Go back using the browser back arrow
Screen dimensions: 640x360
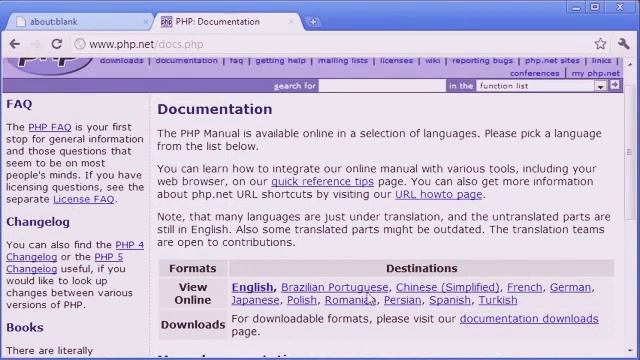coord(15,44)
